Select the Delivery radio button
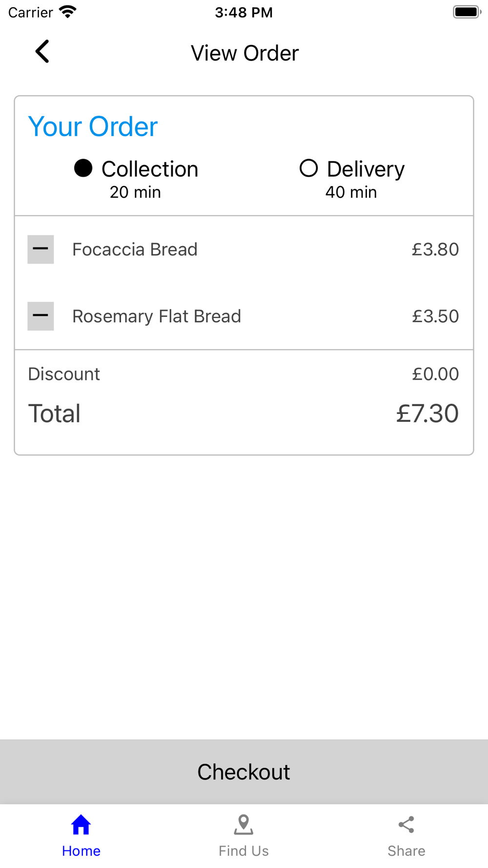488x868 pixels. pos(308,168)
